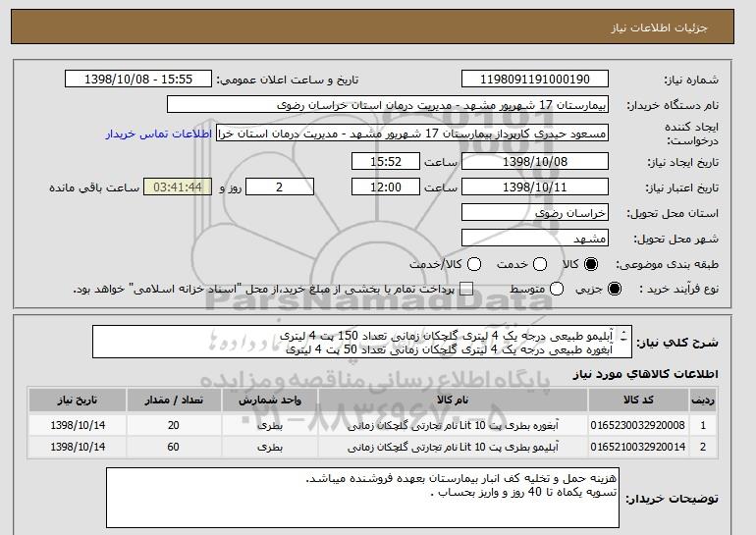Click the 1398/10/14 date in row 2
756x535 pixels.
tap(78, 448)
